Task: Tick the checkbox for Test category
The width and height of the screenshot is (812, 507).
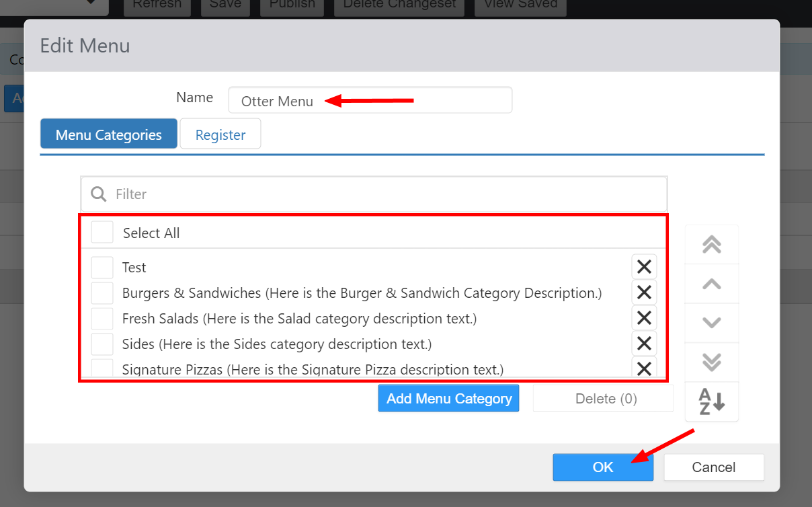Action: (x=102, y=268)
